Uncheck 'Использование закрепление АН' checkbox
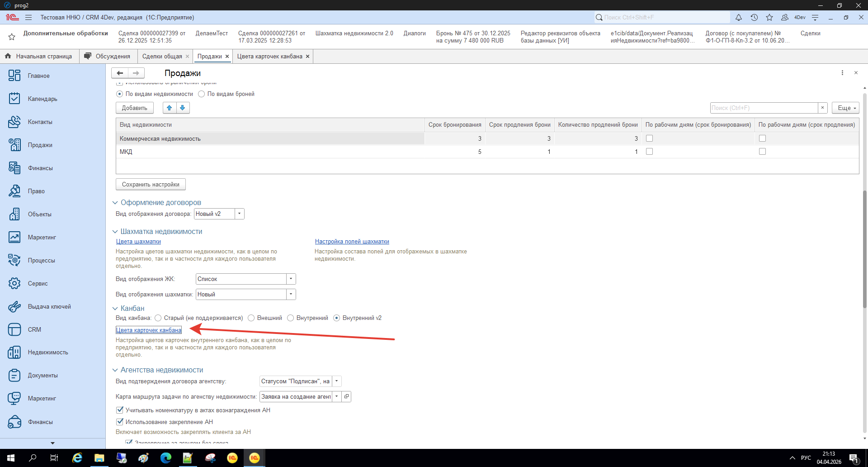This screenshot has width=868, height=467. click(x=120, y=422)
